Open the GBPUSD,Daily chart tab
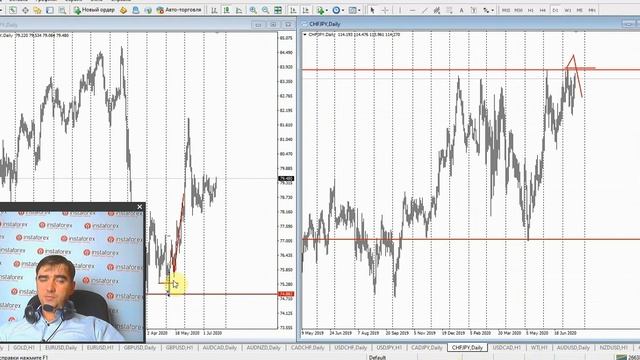640x360 pixels. 140,348
